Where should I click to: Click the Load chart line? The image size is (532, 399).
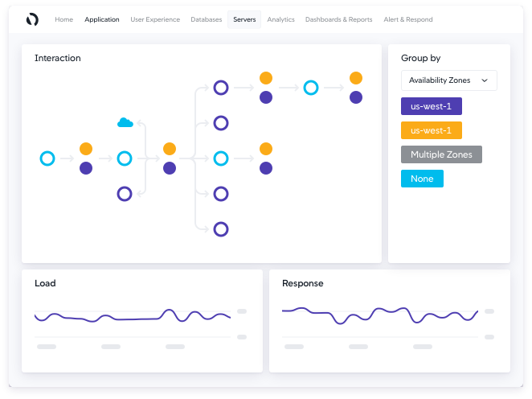[x=133, y=319]
